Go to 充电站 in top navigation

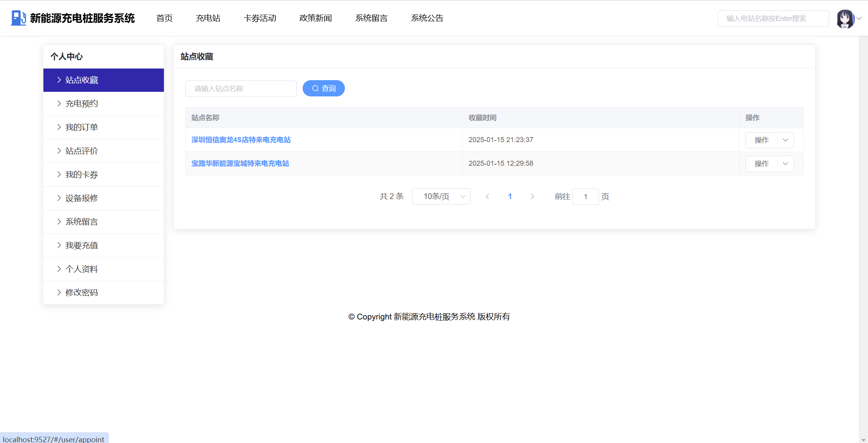pos(208,18)
